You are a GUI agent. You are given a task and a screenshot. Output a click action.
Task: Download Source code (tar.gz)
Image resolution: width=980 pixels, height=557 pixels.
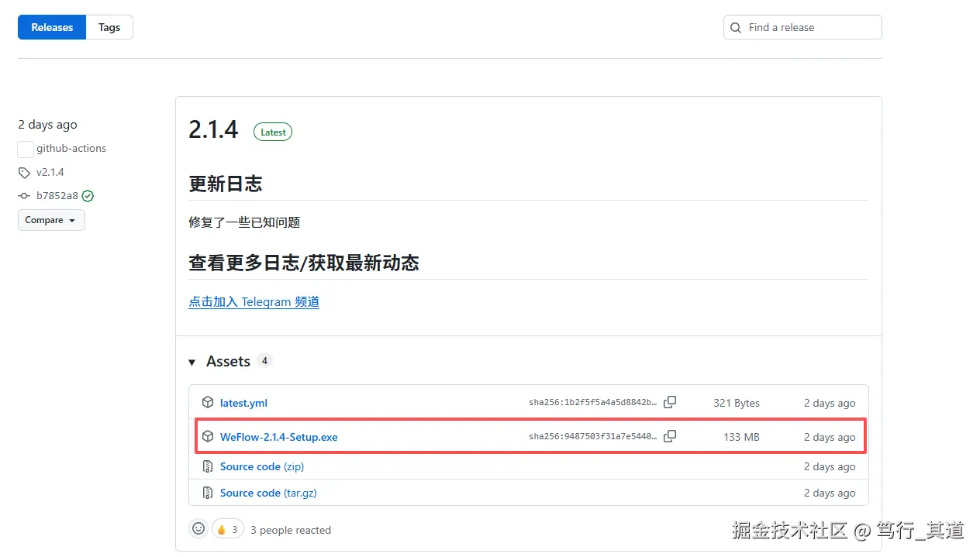click(x=268, y=493)
